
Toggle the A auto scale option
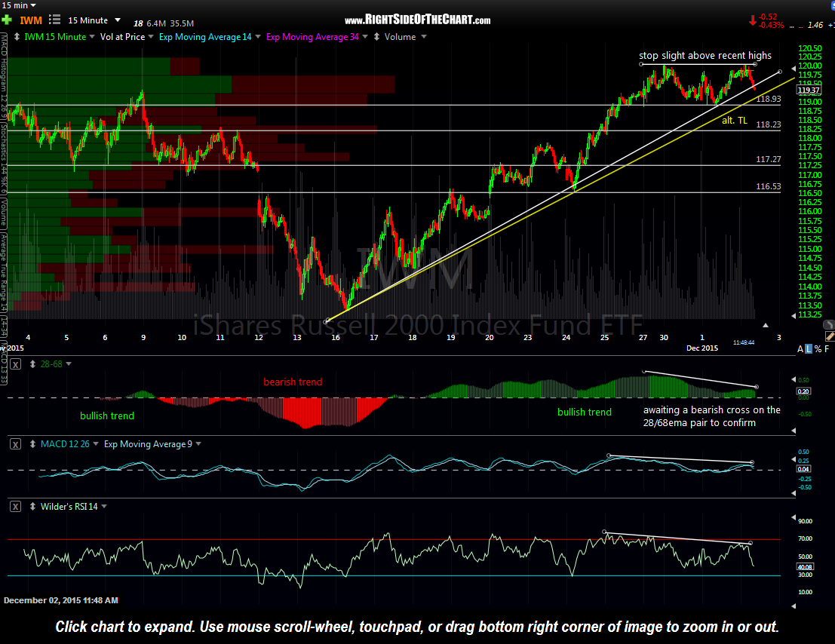800,348
